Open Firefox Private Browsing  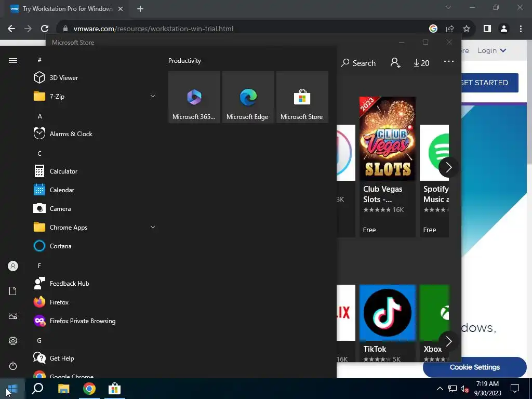pyautogui.click(x=95, y=321)
